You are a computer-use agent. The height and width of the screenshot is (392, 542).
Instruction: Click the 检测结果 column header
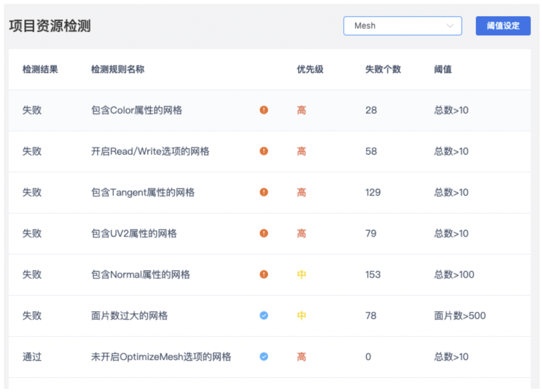tap(40, 70)
